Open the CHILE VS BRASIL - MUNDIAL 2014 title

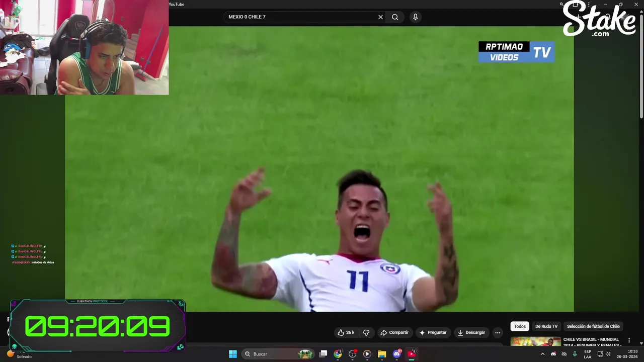(591, 342)
